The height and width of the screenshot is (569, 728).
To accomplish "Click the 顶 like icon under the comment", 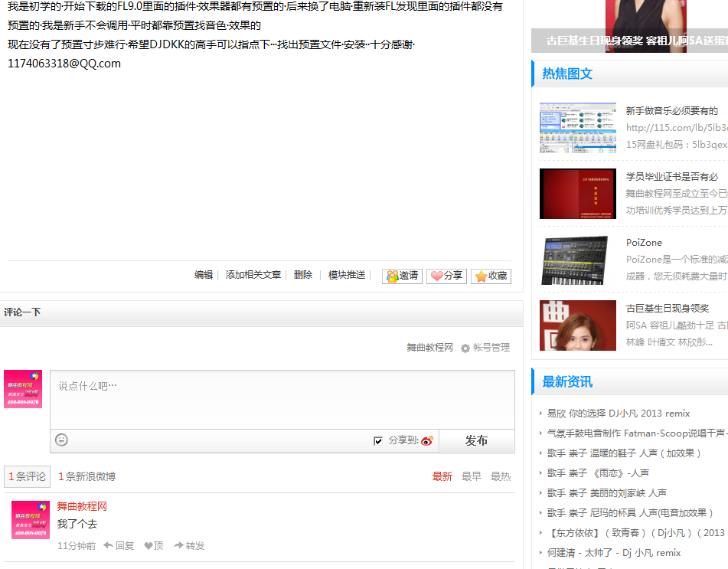I will point(149,546).
